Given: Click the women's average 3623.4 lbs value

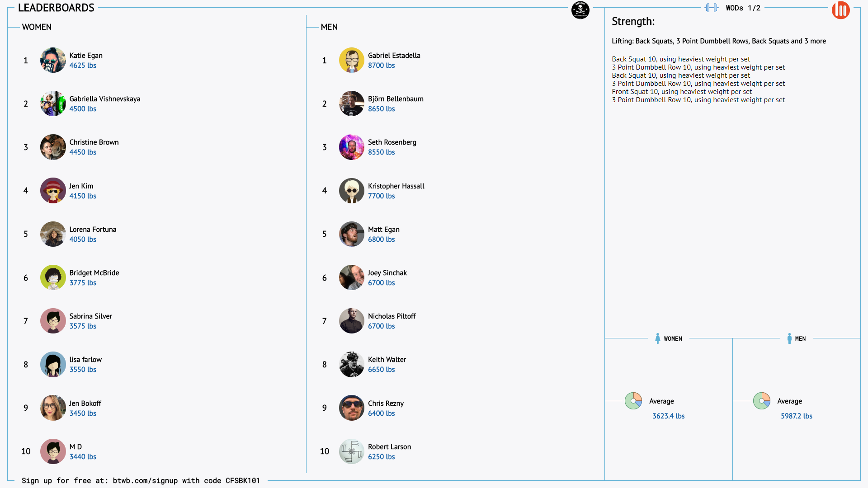Looking at the screenshot, I should point(668,416).
